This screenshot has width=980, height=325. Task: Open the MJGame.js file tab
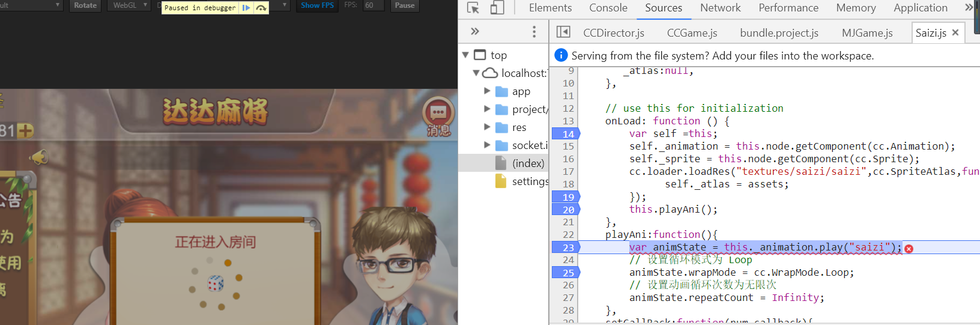pos(867,33)
